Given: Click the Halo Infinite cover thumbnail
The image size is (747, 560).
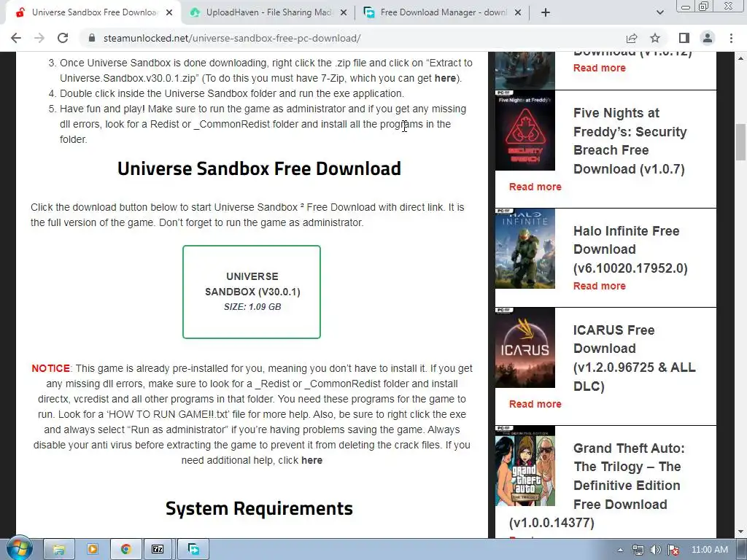Looking at the screenshot, I should (x=525, y=249).
